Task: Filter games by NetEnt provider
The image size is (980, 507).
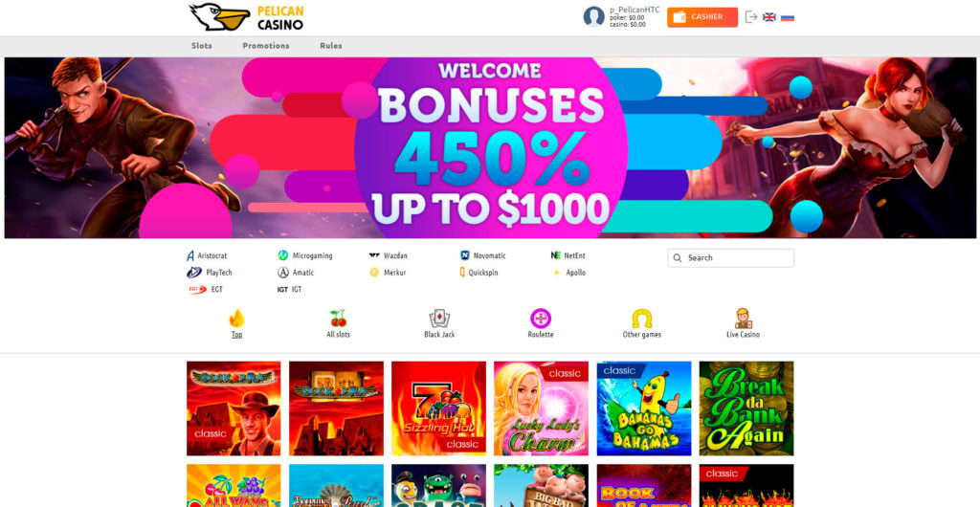Action: [x=568, y=255]
